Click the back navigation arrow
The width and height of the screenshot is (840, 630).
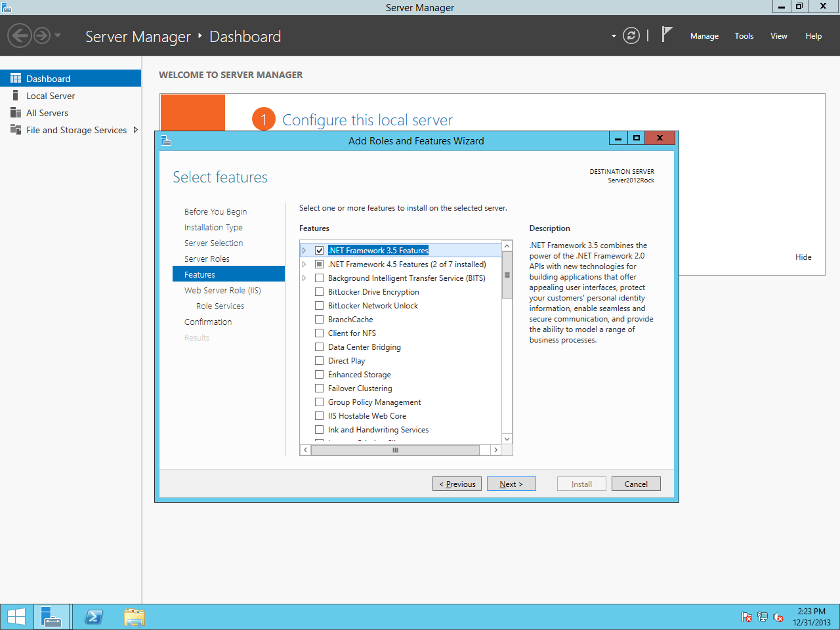pyautogui.click(x=20, y=35)
